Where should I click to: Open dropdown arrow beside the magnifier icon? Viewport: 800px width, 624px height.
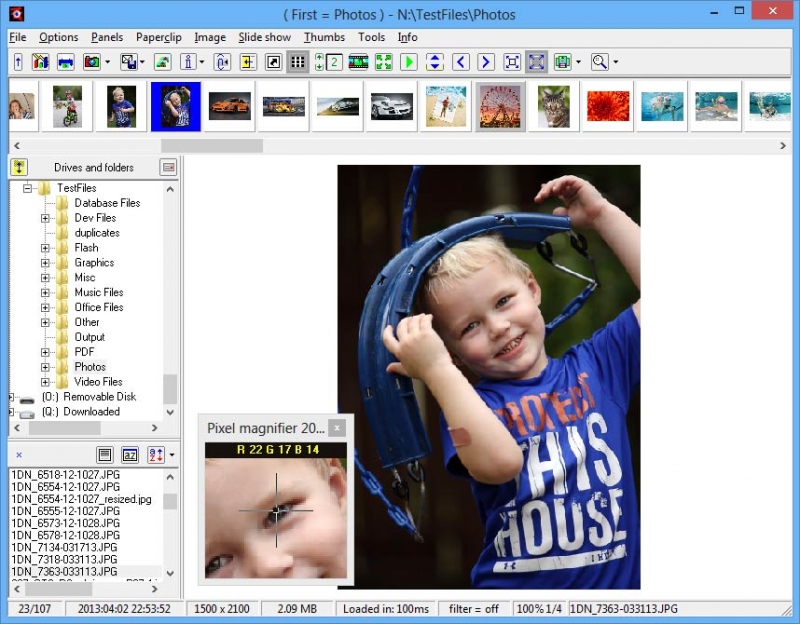pos(615,62)
